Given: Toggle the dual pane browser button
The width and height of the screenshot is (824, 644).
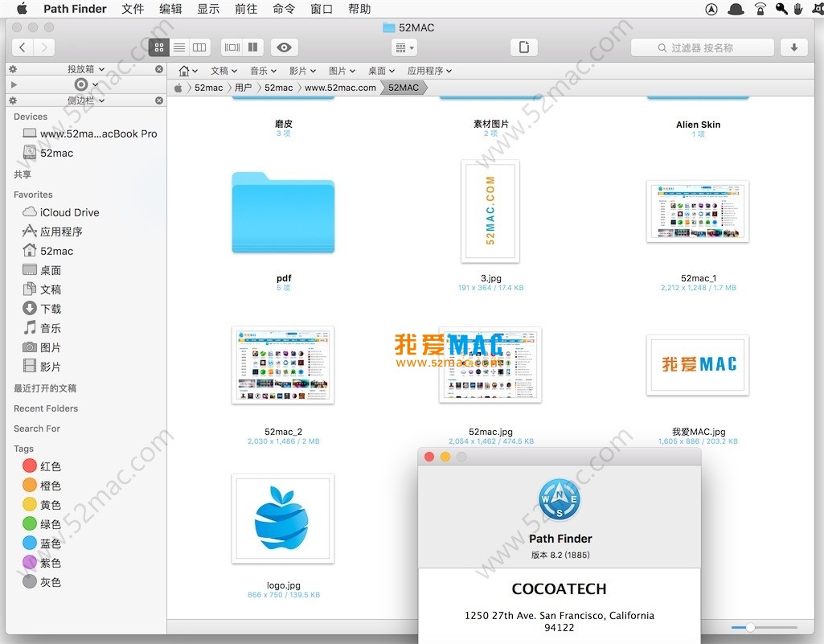Looking at the screenshot, I should [x=252, y=47].
